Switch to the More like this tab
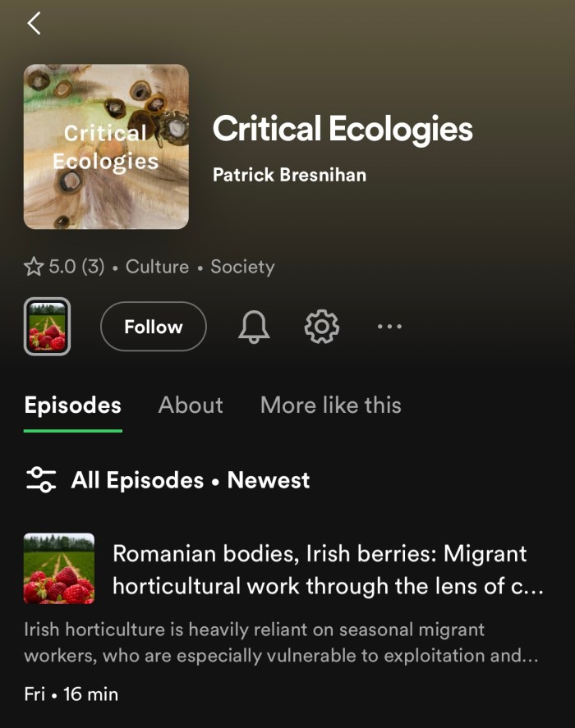The image size is (575, 728). [331, 405]
